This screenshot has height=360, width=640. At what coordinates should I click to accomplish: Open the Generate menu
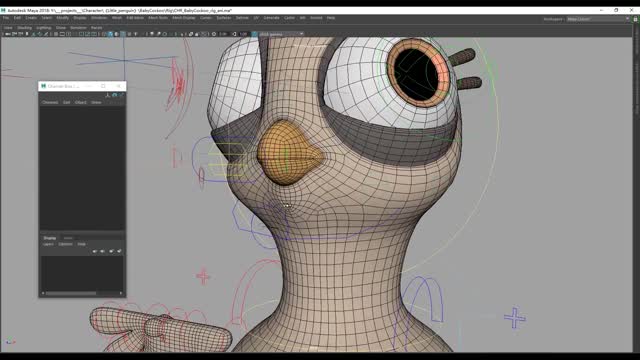point(271,18)
